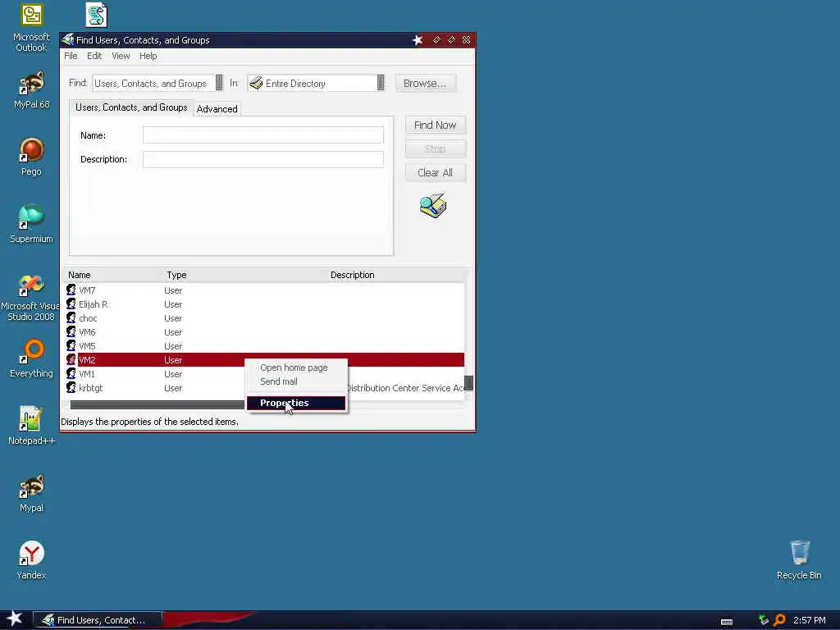Click the results horizontal scrollbar
The height and width of the screenshot is (630, 840).
point(157,404)
